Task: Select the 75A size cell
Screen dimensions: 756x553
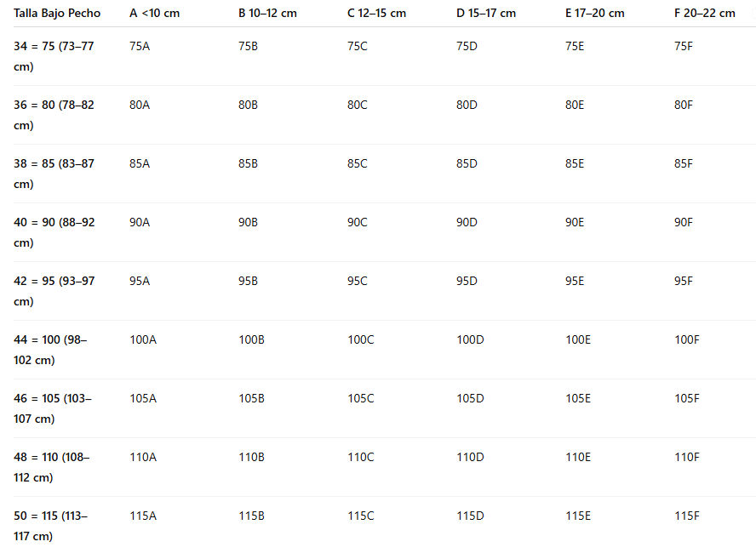Action: pos(140,46)
